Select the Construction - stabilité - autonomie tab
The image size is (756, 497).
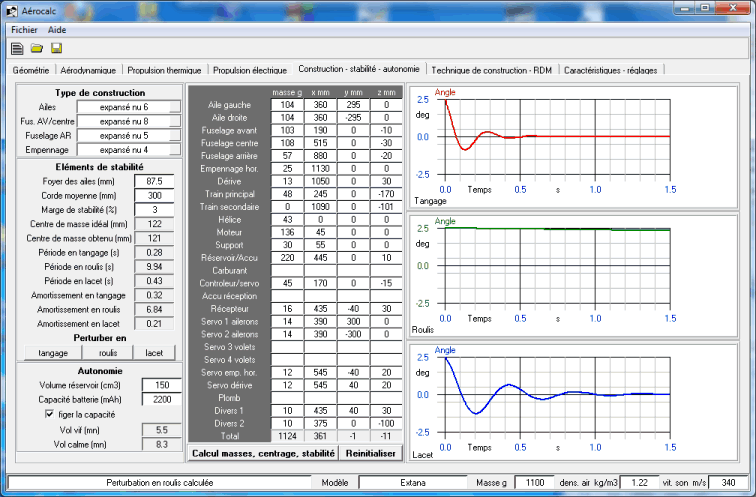pos(359,69)
